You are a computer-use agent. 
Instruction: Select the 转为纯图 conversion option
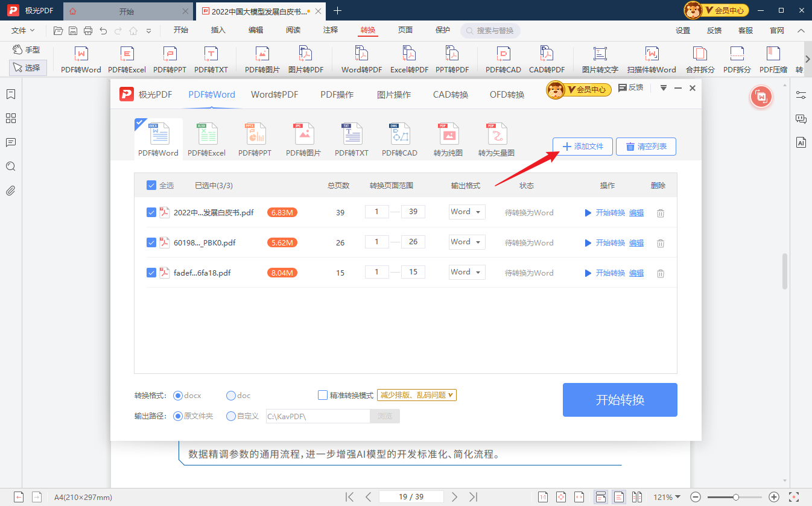coord(448,139)
